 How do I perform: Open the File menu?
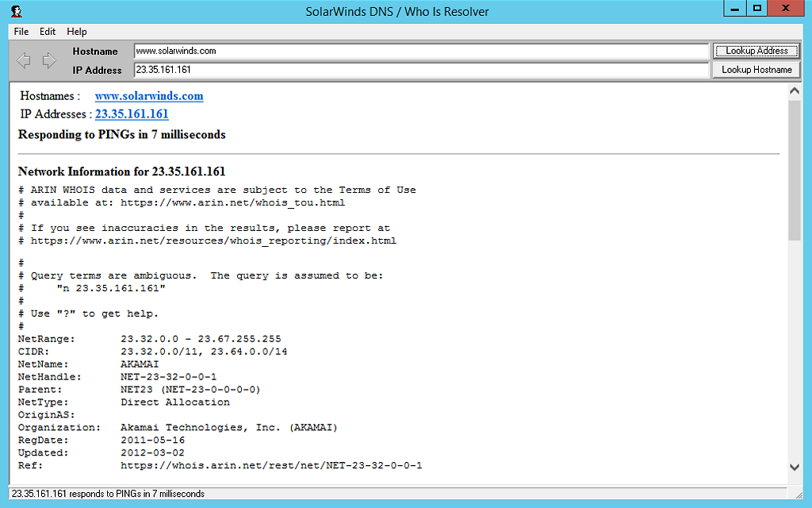click(x=21, y=32)
